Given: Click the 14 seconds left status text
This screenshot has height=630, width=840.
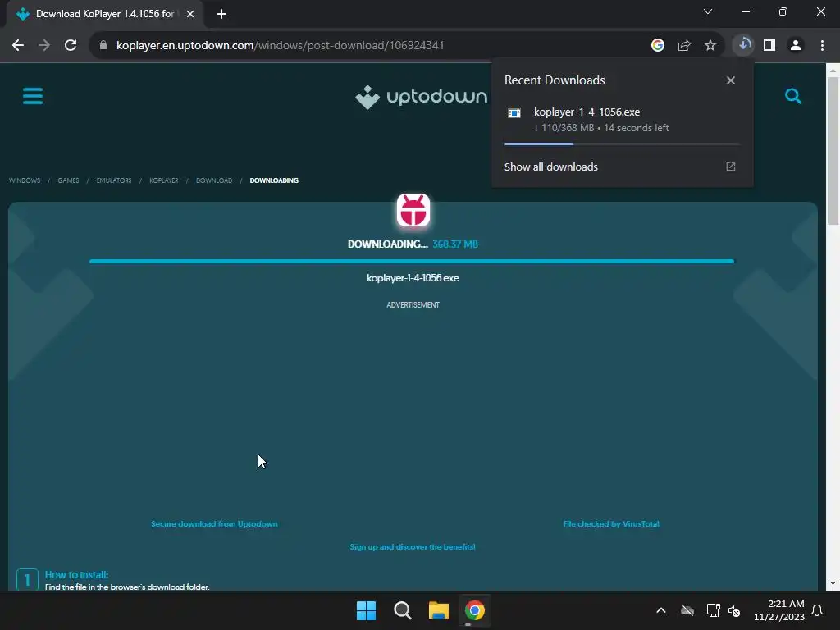Looking at the screenshot, I should tap(637, 128).
